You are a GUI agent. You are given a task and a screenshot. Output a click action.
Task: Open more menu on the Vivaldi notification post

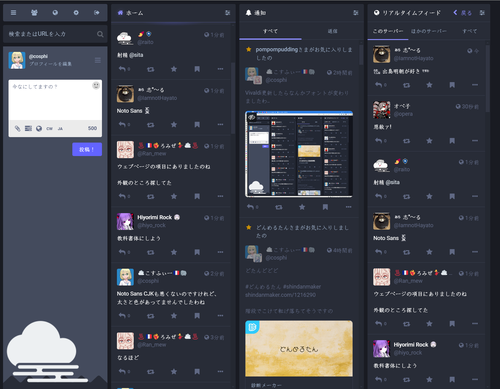pyautogui.click(x=349, y=207)
